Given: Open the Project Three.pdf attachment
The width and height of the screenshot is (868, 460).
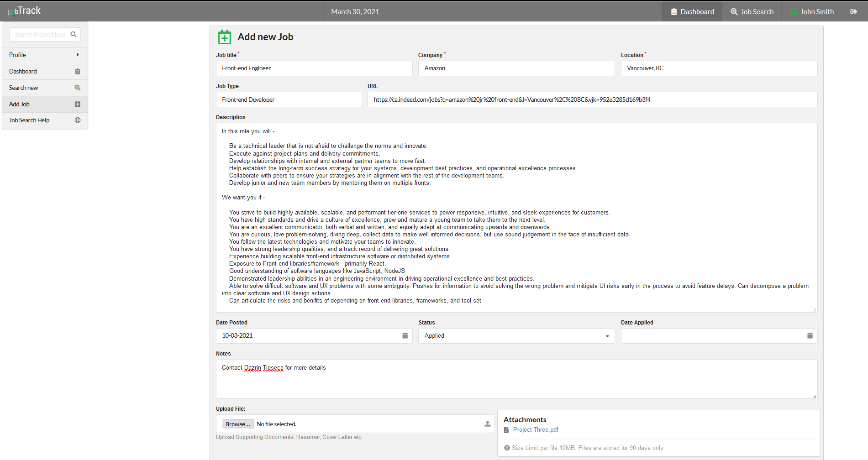Looking at the screenshot, I should [536, 430].
